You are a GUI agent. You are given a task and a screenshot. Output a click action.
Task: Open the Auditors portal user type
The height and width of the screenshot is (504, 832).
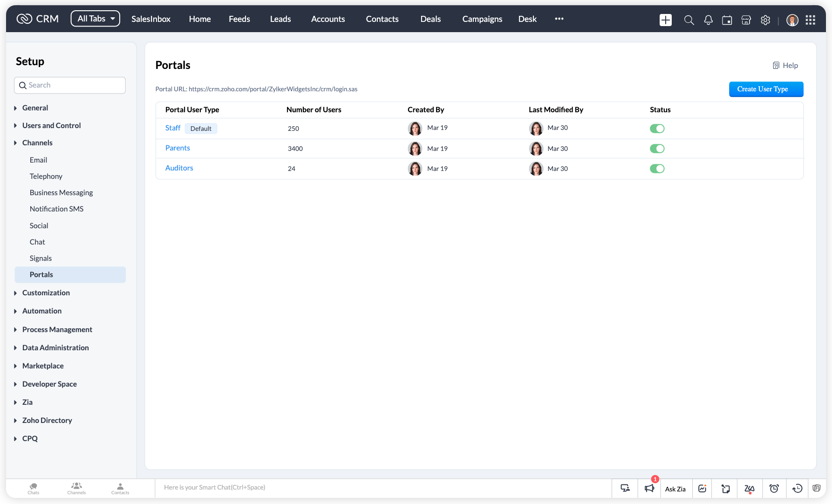click(179, 168)
